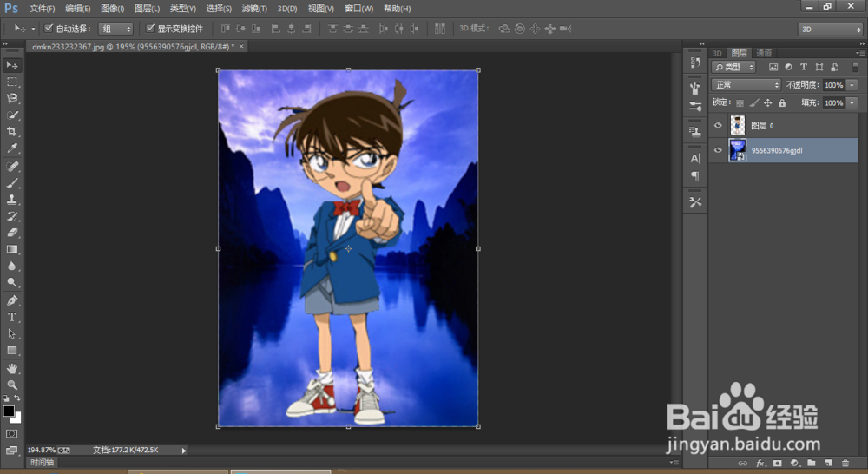Select the History Brush tool

pyautogui.click(x=11, y=216)
